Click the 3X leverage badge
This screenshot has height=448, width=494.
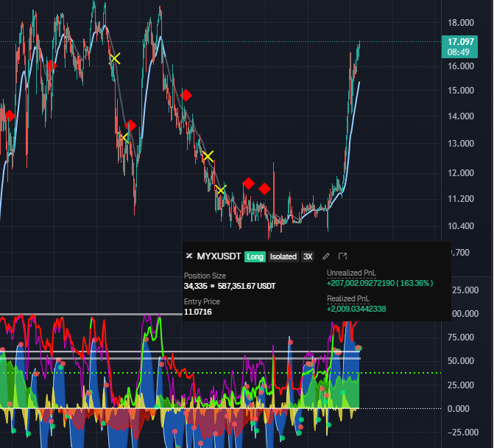[x=308, y=256]
